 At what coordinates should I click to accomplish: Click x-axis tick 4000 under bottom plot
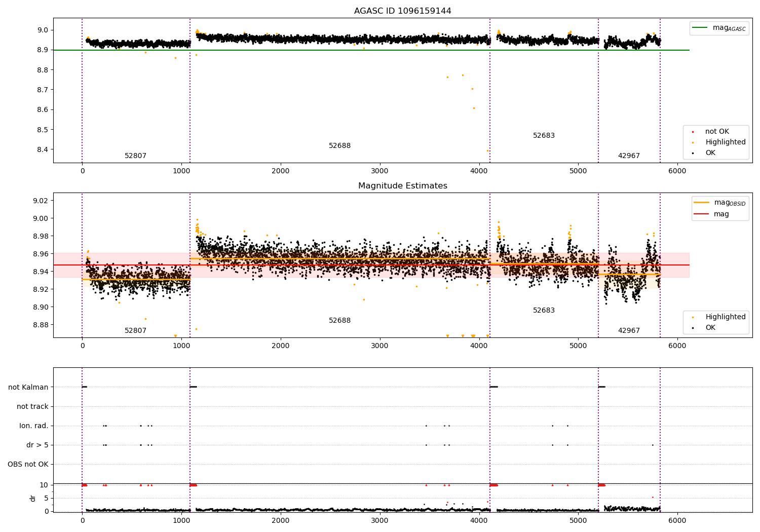tap(479, 520)
